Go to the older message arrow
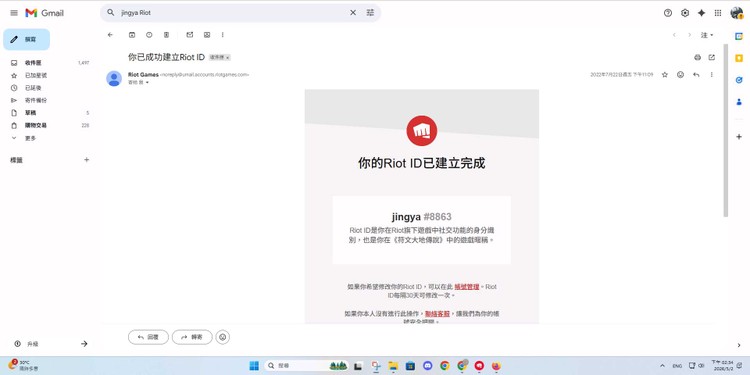Screen dimensions: 750x375 click(689, 35)
